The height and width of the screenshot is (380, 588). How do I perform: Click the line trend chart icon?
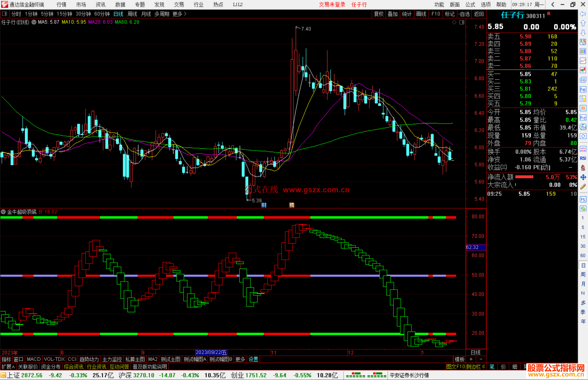(583, 61)
